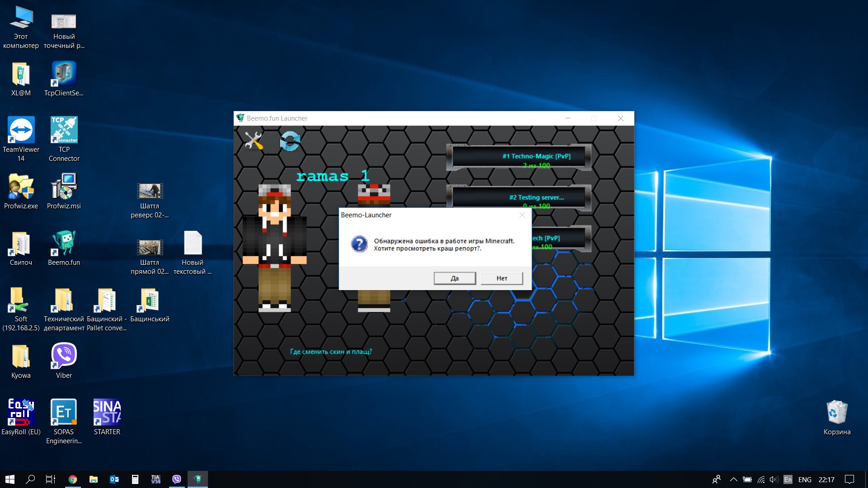
Task: Open Windows Start menu
Action: (10, 479)
